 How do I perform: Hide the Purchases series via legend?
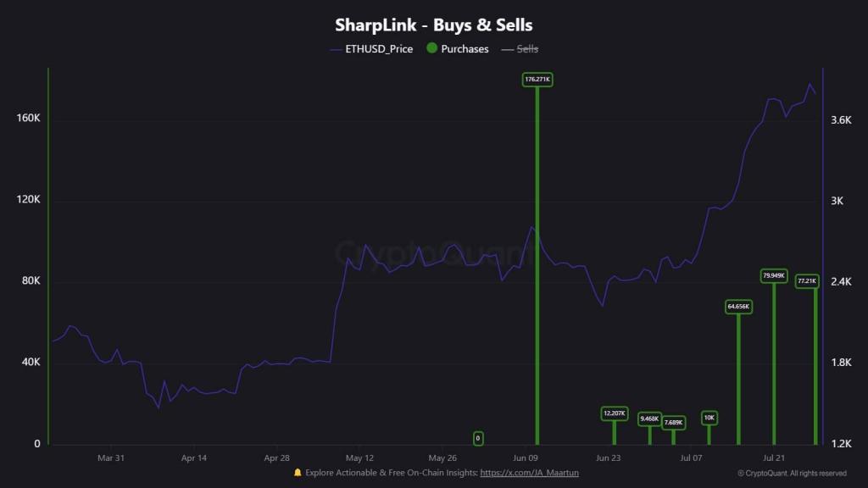pos(457,49)
